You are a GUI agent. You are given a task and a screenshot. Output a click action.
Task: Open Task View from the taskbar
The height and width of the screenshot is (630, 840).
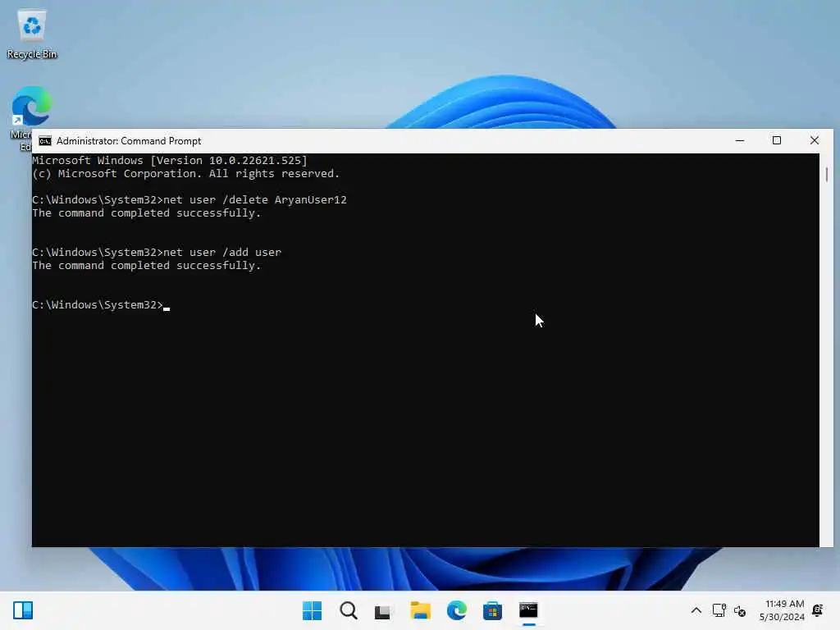(x=384, y=610)
